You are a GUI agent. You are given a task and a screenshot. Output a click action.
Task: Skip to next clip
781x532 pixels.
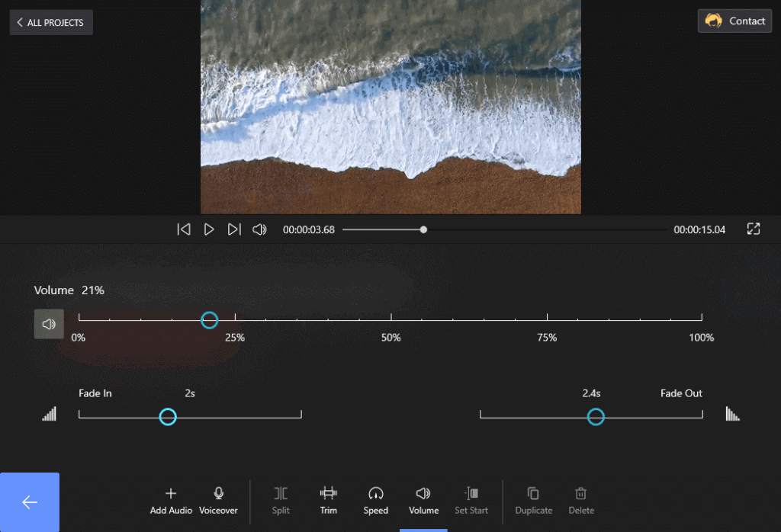234,229
